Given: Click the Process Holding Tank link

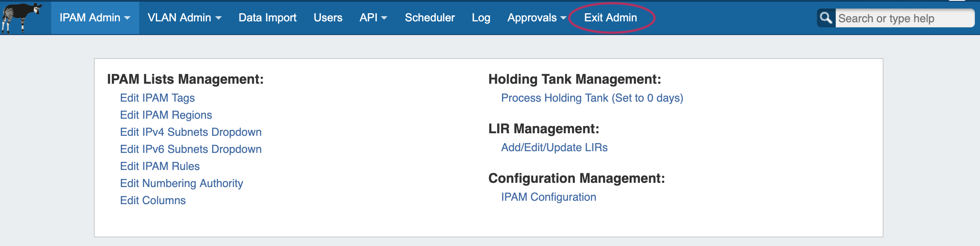Looking at the screenshot, I should tap(592, 98).
